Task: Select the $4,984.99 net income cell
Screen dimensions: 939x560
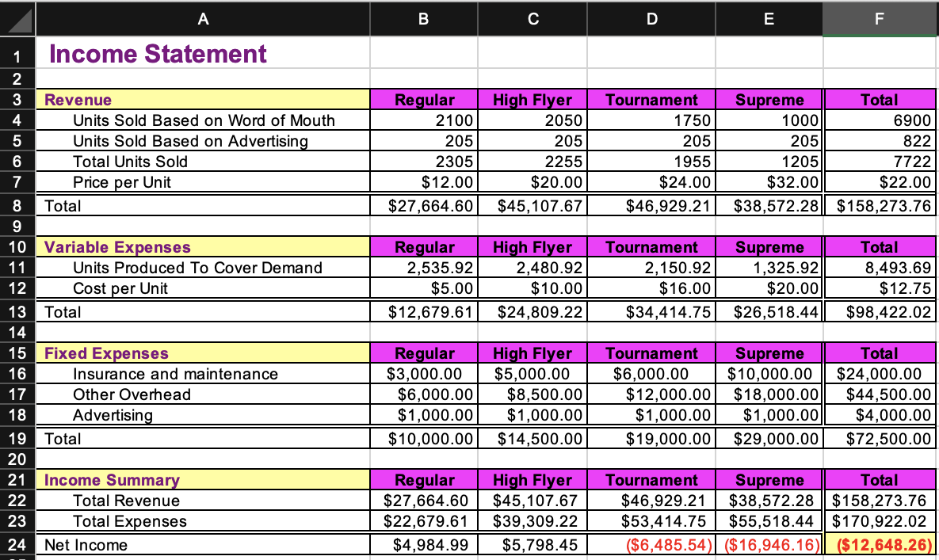Action: [424, 545]
